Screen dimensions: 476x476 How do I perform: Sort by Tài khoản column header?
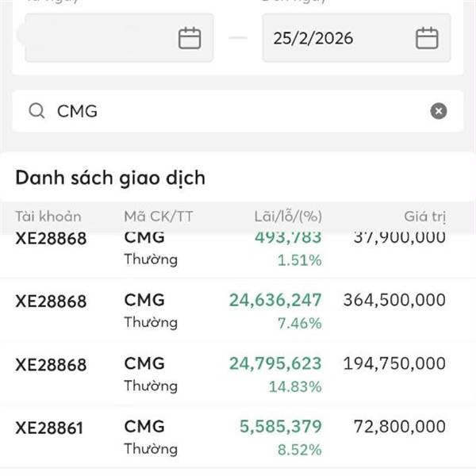pos(48,217)
